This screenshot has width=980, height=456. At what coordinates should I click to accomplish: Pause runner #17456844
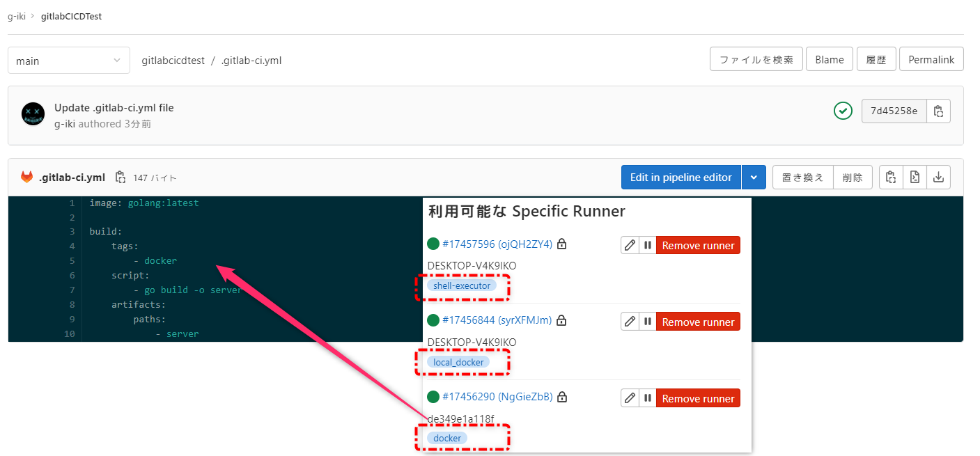pos(648,322)
